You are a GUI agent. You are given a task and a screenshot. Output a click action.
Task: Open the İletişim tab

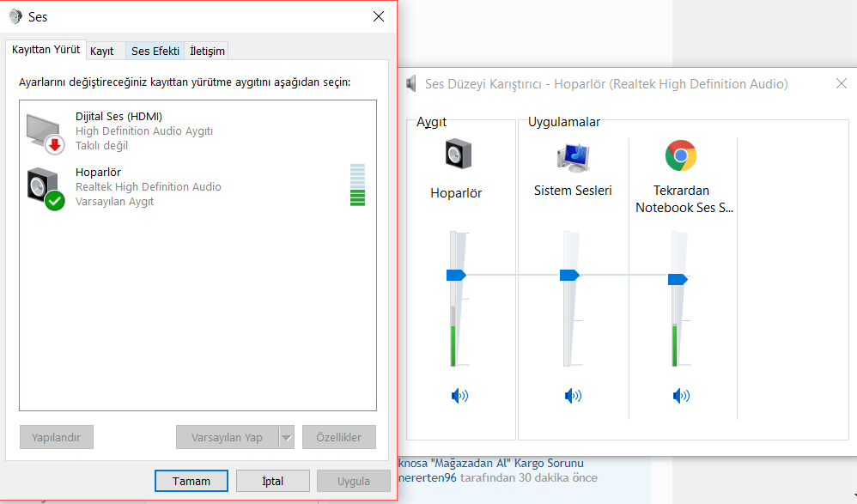click(207, 51)
